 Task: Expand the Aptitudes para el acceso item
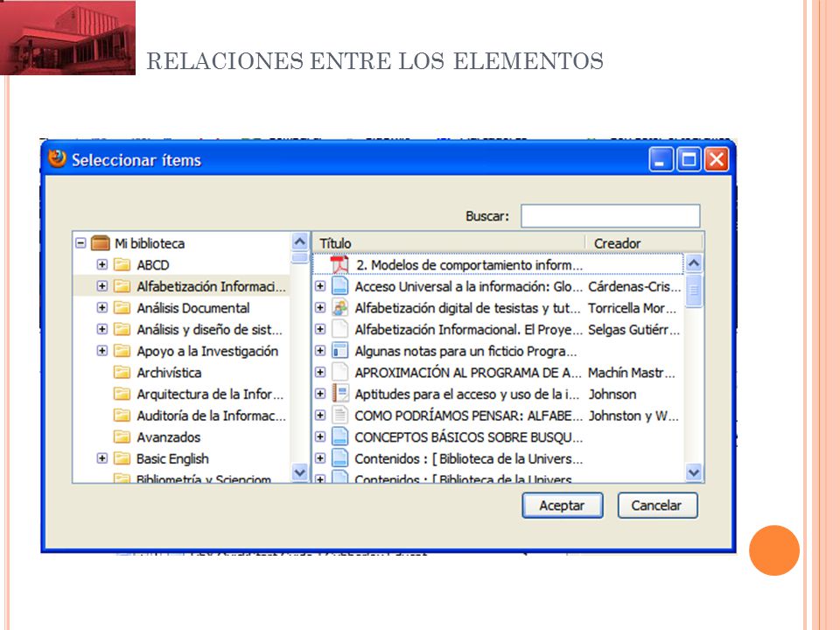pos(320,394)
